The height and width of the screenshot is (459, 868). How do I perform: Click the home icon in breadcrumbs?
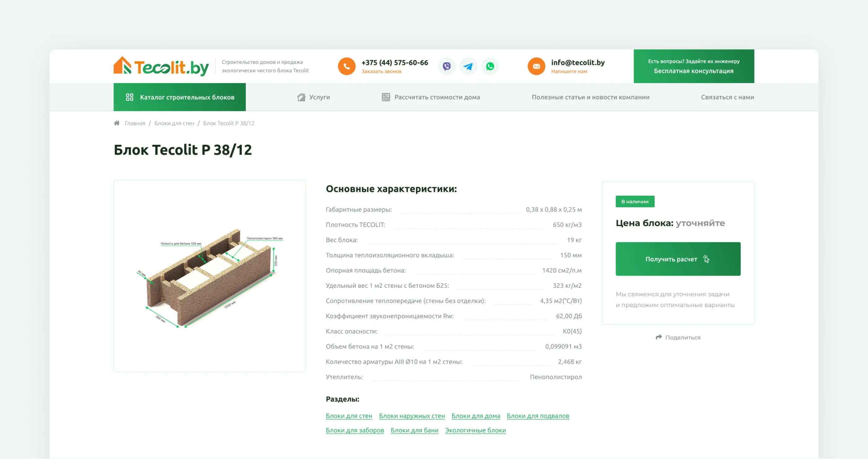[116, 123]
